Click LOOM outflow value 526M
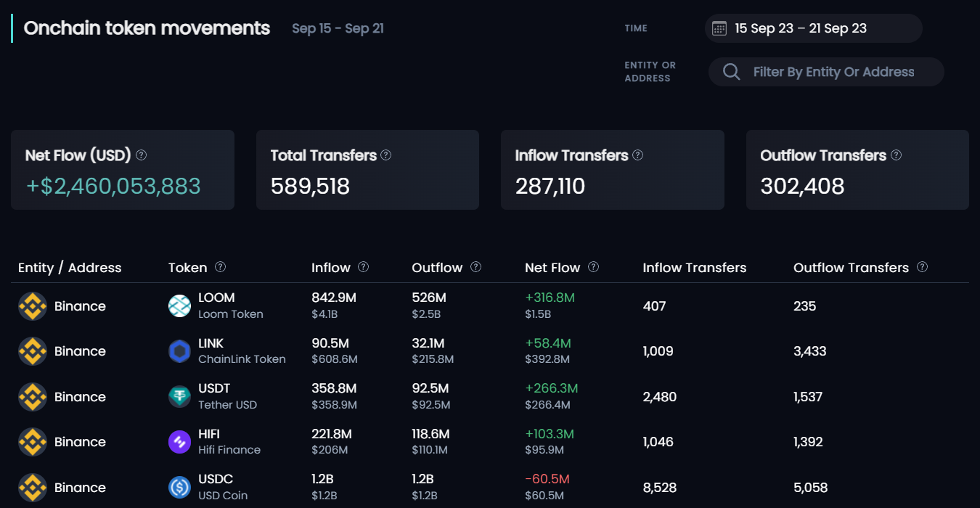Viewport: 980px width, 508px height. pos(429,298)
